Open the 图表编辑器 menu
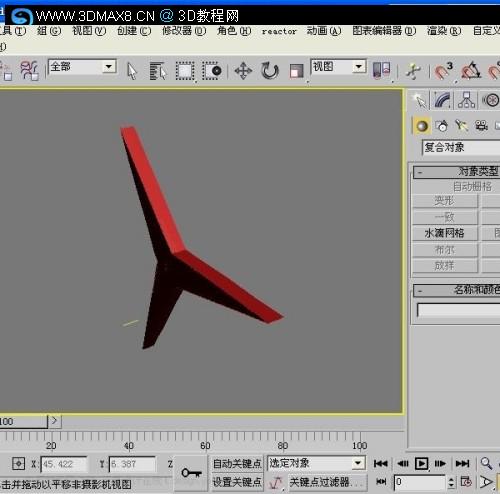The image size is (500, 494). click(x=384, y=31)
